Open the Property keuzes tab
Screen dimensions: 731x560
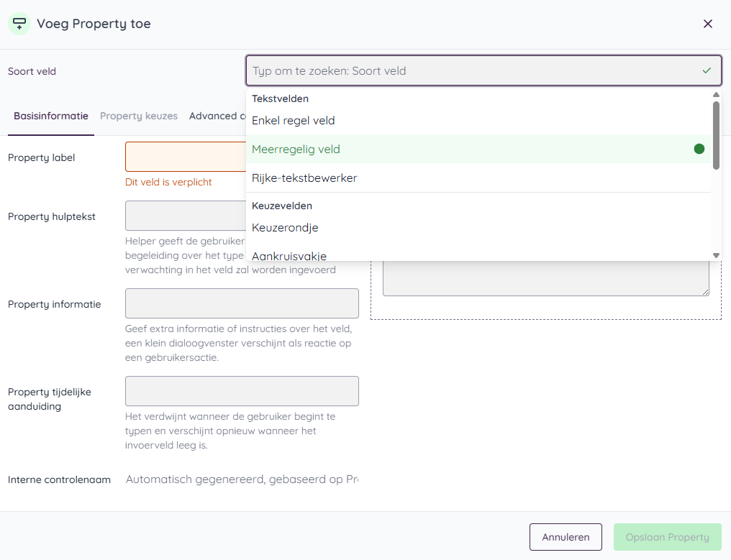pyautogui.click(x=139, y=116)
